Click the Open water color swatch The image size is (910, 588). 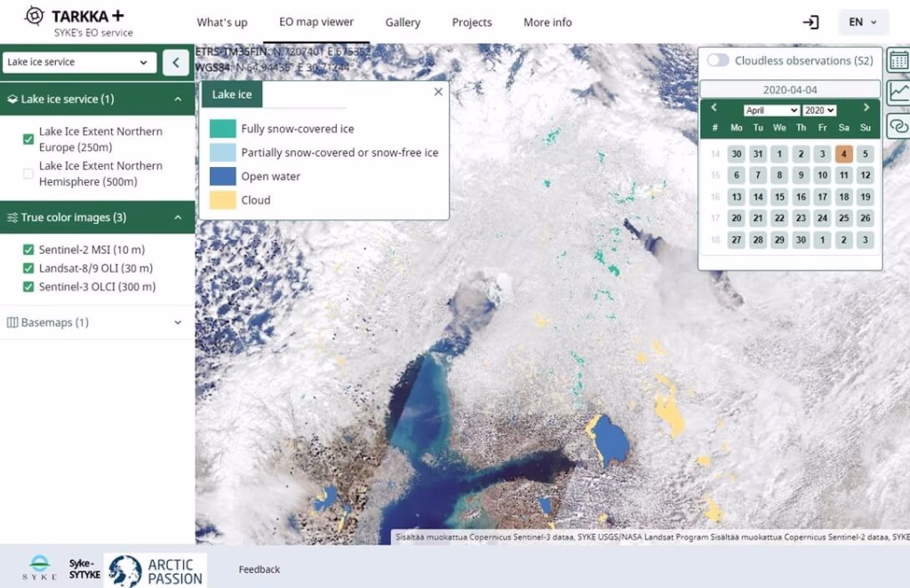point(223,176)
